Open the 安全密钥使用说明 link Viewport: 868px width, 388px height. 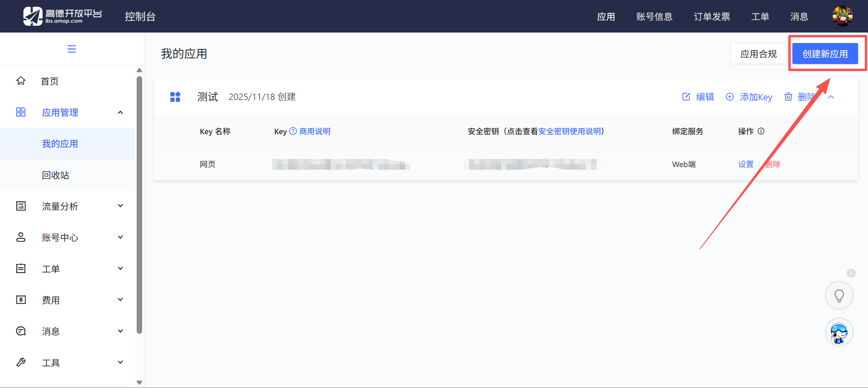click(x=570, y=131)
